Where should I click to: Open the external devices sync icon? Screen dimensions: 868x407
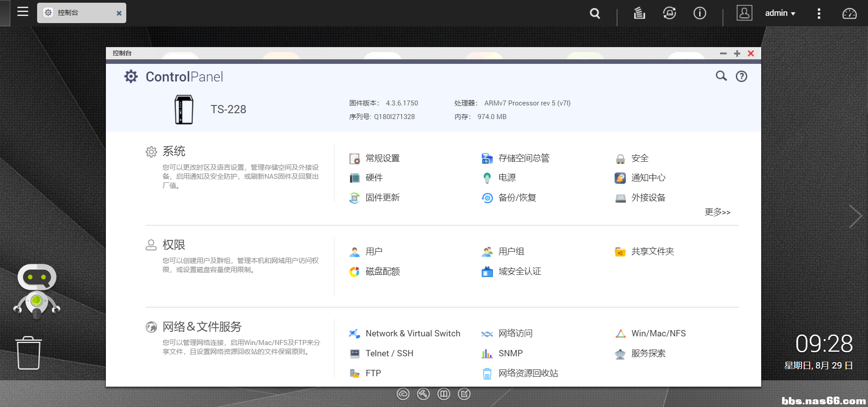[669, 13]
